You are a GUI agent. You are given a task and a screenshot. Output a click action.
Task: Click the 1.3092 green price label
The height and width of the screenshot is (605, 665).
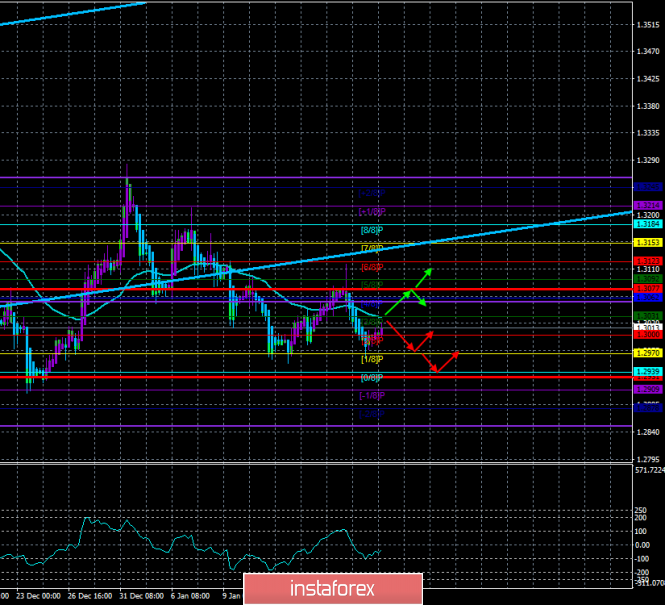click(648, 279)
